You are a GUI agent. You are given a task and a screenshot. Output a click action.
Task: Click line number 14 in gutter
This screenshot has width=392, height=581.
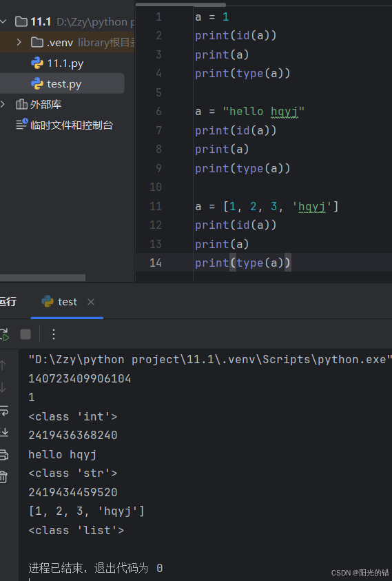pos(156,263)
